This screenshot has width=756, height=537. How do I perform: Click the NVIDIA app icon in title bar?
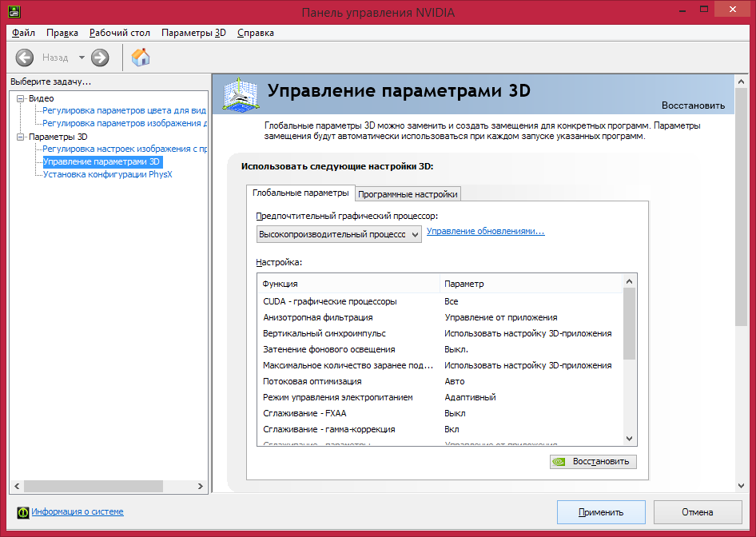14,11
